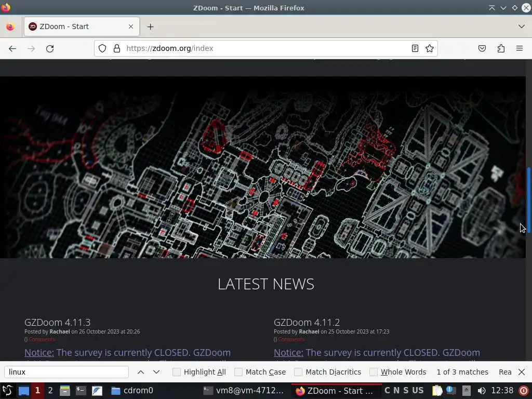Image resolution: width=532 pixels, height=399 pixels.
Task: Open the tracking protection shield icon
Action: (x=102, y=48)
